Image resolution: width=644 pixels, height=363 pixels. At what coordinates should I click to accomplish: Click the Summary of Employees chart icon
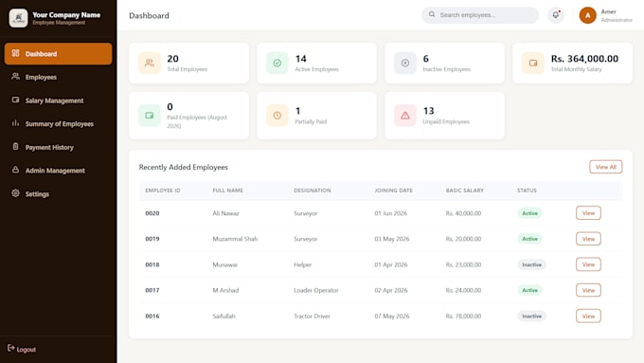pos(15,123)
